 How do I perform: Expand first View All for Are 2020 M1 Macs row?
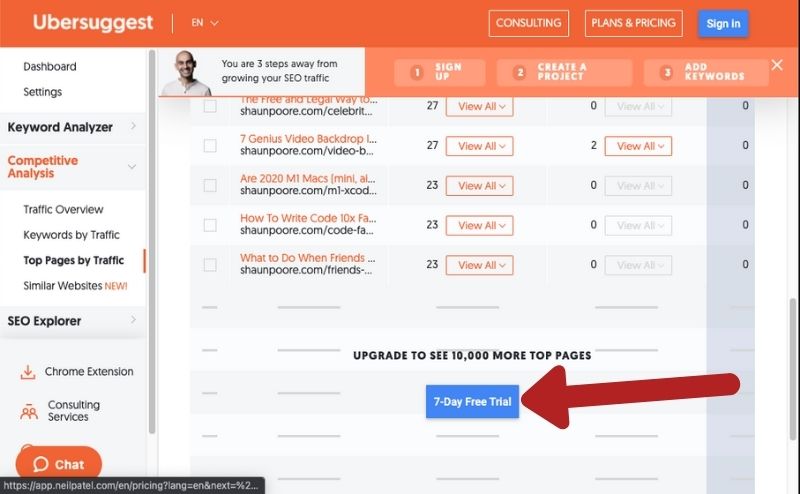coord(480,186)
